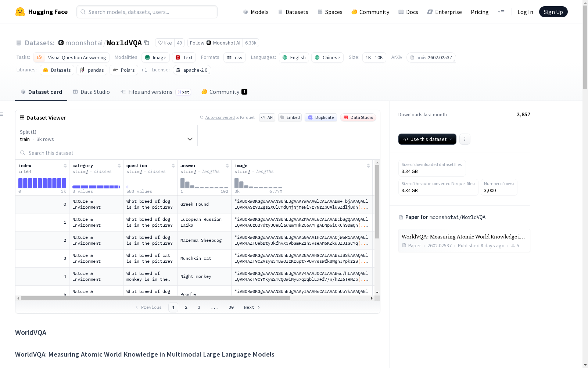Go to Datasets in the top navigation
The width and height of the screenshot is (588, 368).
[293, 12]
